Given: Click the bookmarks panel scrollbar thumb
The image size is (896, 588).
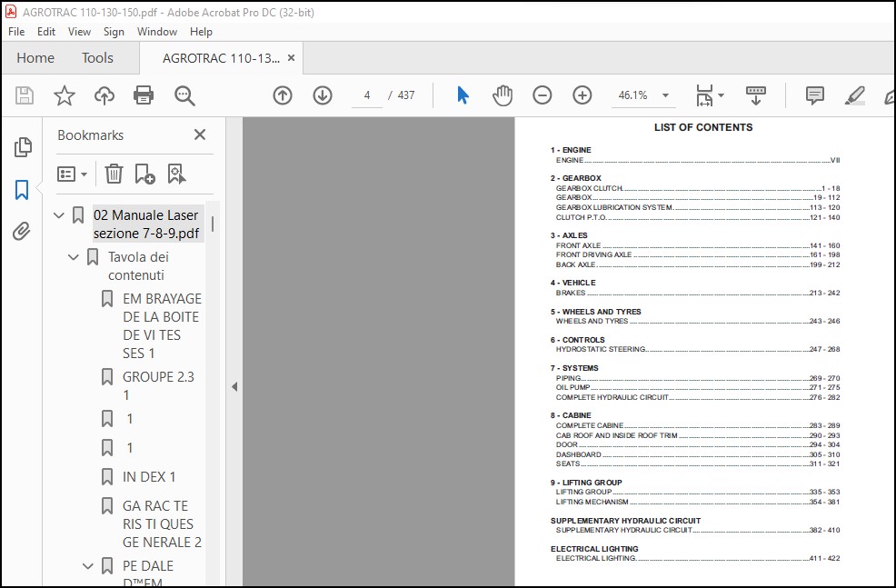Looking at the screenshot, I should (213, 224).
